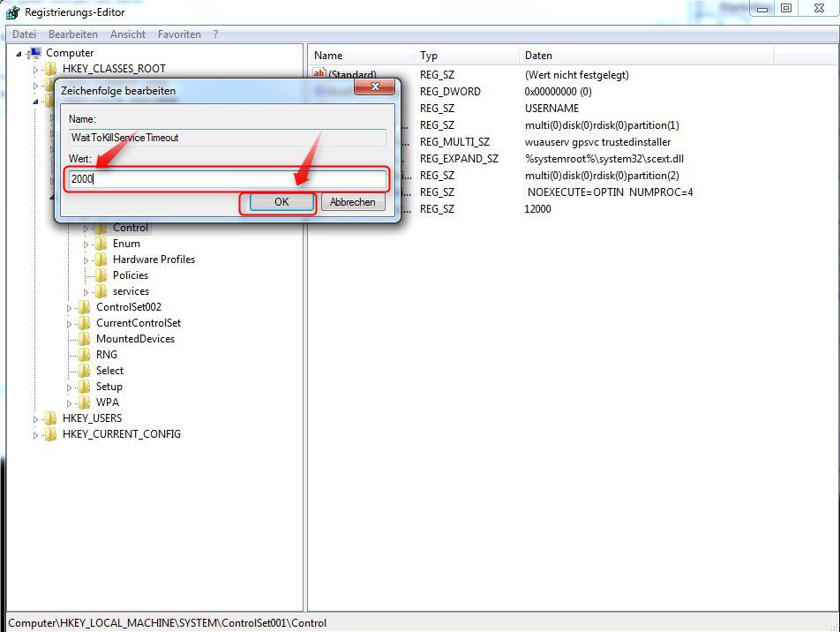Click the MountedDevices folder icon
Image resolution: width=840 pixels, height=632 pixels.
86,339
